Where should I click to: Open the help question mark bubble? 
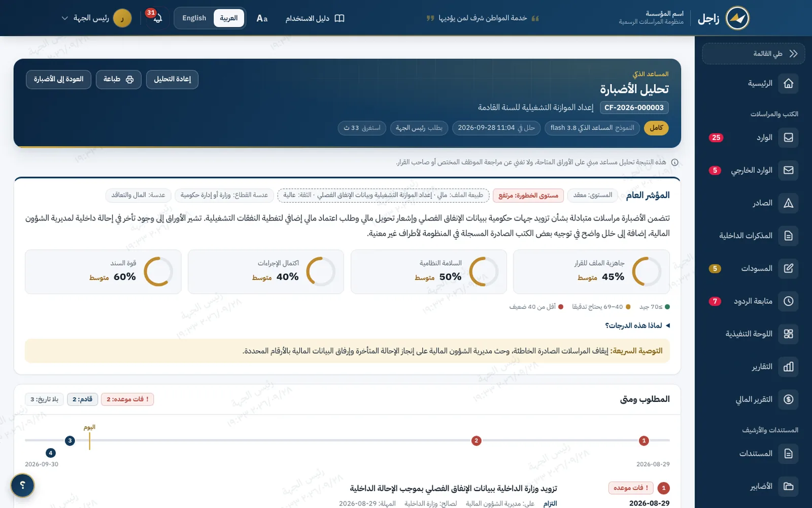[22, 485]
